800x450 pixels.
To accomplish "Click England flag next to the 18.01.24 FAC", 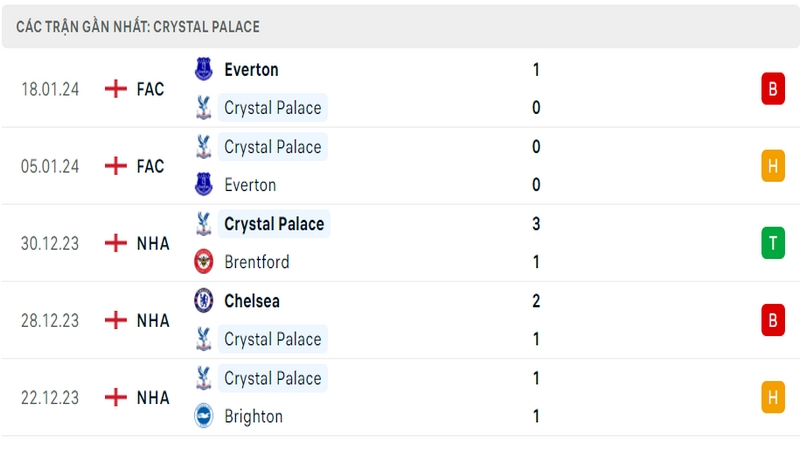I will click(116, 89).
